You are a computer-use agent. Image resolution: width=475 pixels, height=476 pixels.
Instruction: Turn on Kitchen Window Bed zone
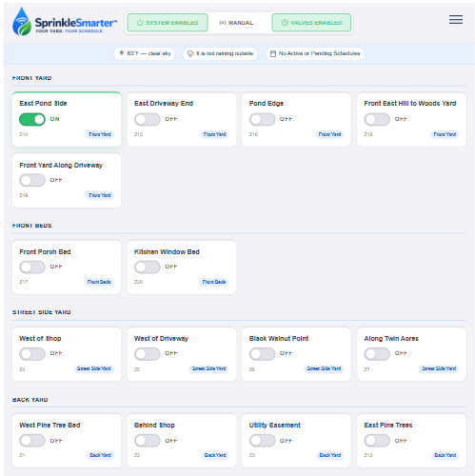[x=147, y=267]
